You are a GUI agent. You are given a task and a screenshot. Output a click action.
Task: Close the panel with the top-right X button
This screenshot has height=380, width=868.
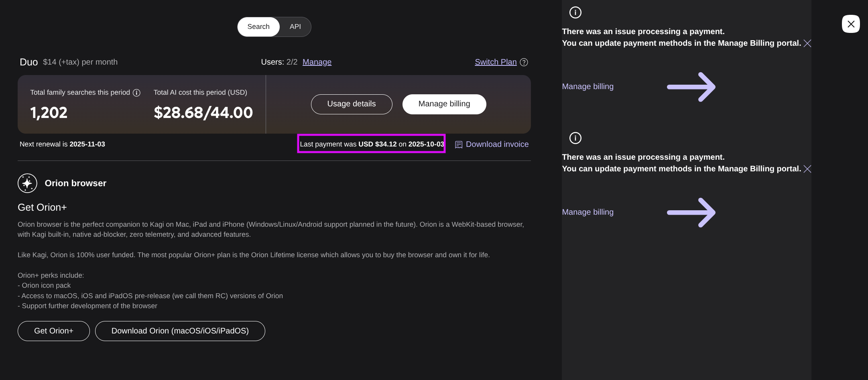click(x=850, y=24)
